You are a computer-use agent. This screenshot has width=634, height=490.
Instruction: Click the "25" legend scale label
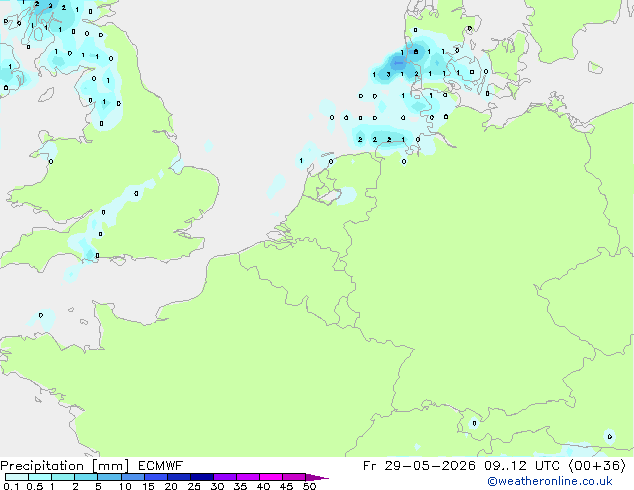[x=194, y=486]
